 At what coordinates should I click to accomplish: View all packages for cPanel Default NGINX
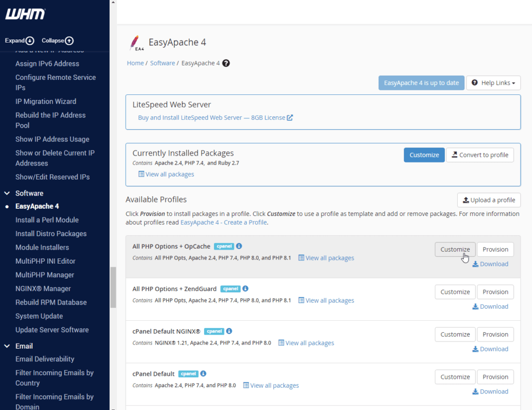coord(306,343)
